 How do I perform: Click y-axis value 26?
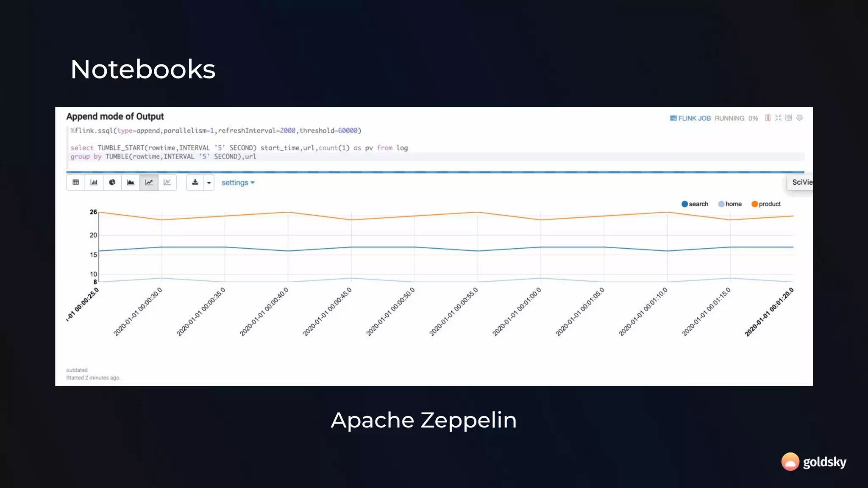coord(93,212)
